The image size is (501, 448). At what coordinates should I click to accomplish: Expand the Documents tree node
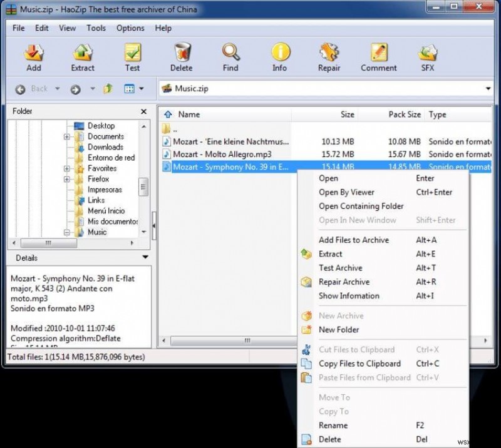tap(66, 136)
